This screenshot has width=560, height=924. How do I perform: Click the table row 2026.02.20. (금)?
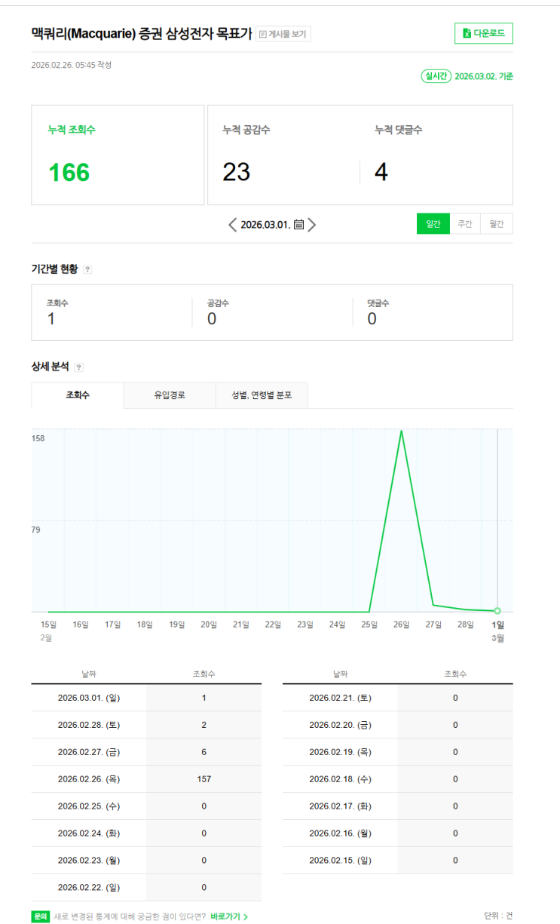pyautogui.click(x=398, y=725)
